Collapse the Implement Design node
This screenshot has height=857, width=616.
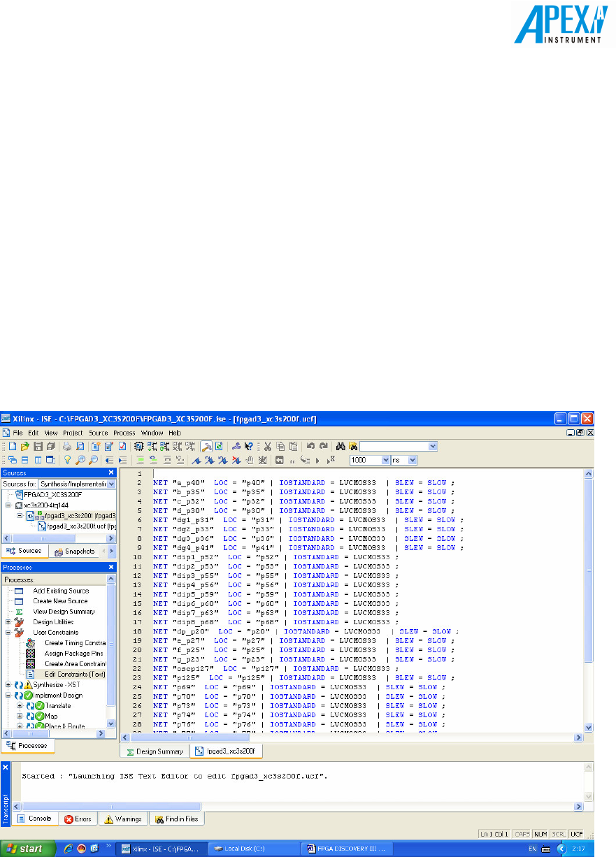pyautogui.click(x=8, y=696)
